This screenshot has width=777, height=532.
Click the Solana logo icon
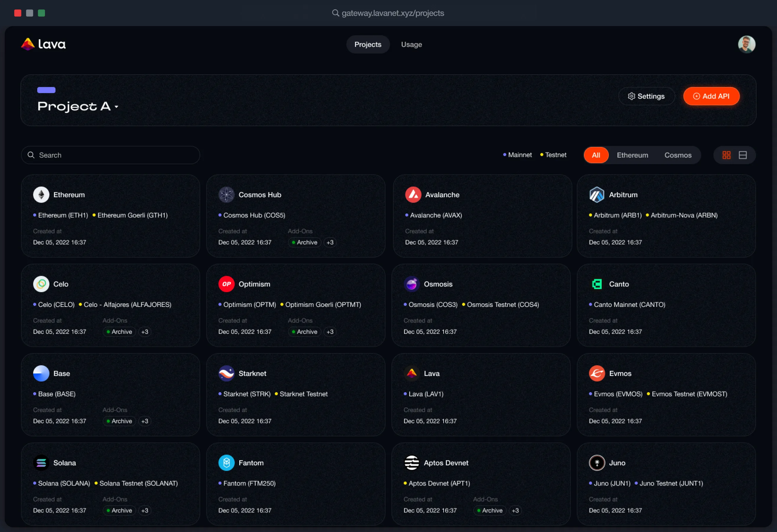pyautogui.click(x=41, y=463)
